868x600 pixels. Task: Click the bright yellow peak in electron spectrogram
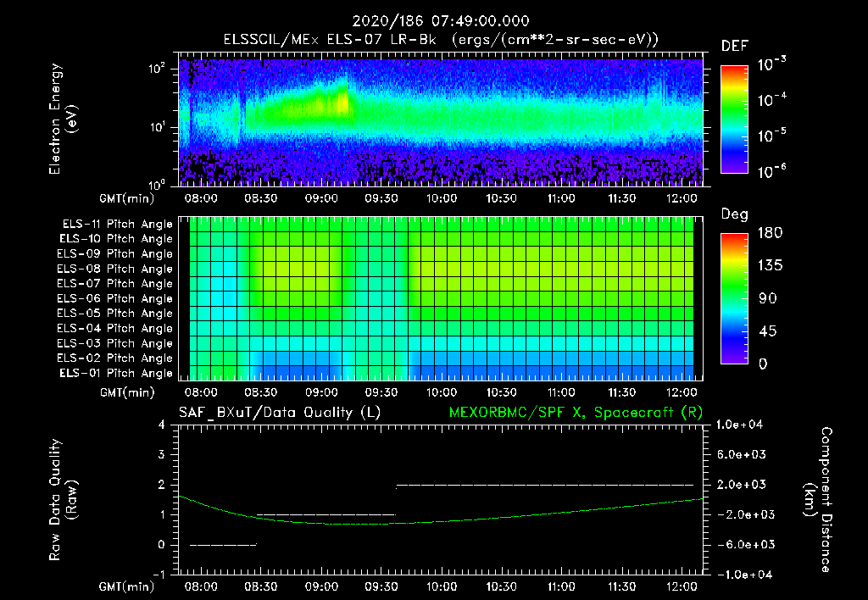344,103
